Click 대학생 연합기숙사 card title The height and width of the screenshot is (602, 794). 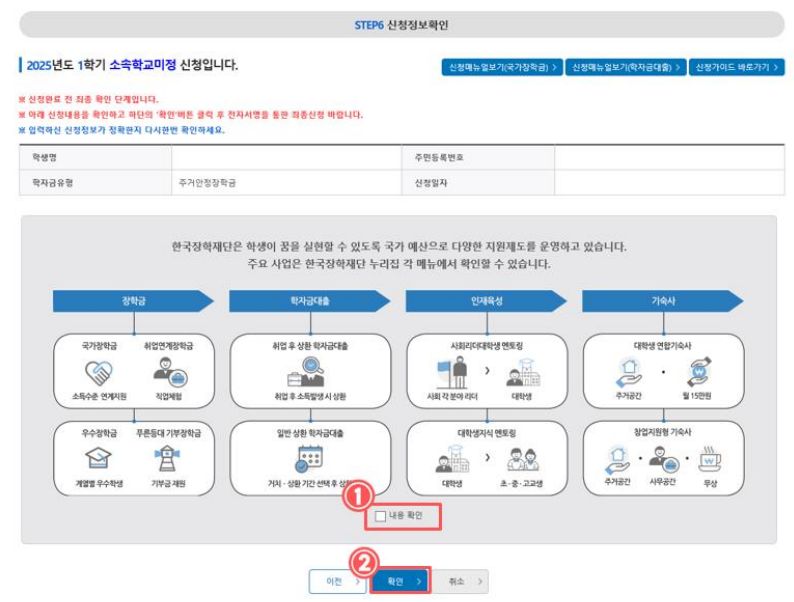662,346
